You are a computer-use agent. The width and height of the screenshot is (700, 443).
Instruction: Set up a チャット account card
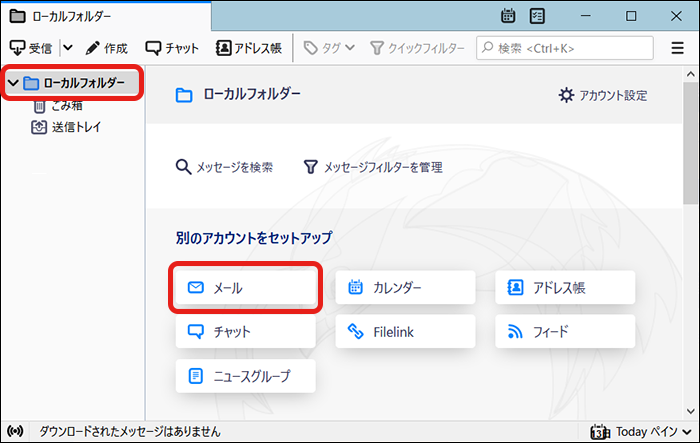pos(246,331)
